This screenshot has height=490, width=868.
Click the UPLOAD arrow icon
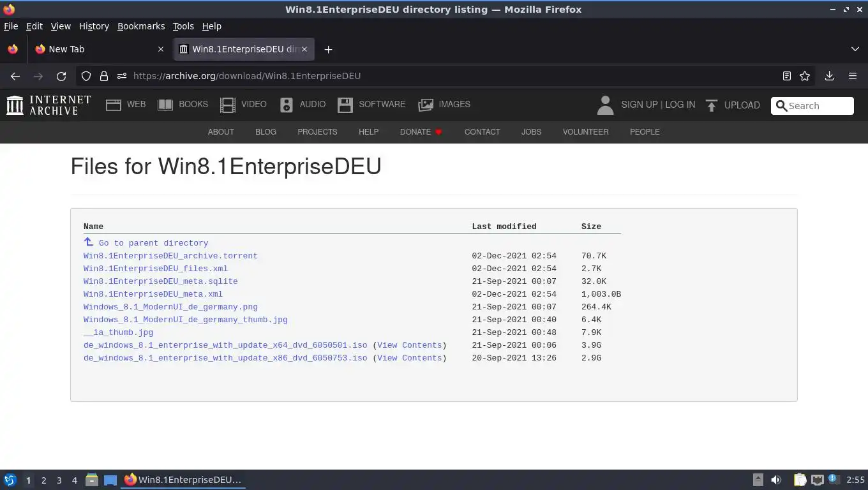pyautogui.click(x=712, y=105)
